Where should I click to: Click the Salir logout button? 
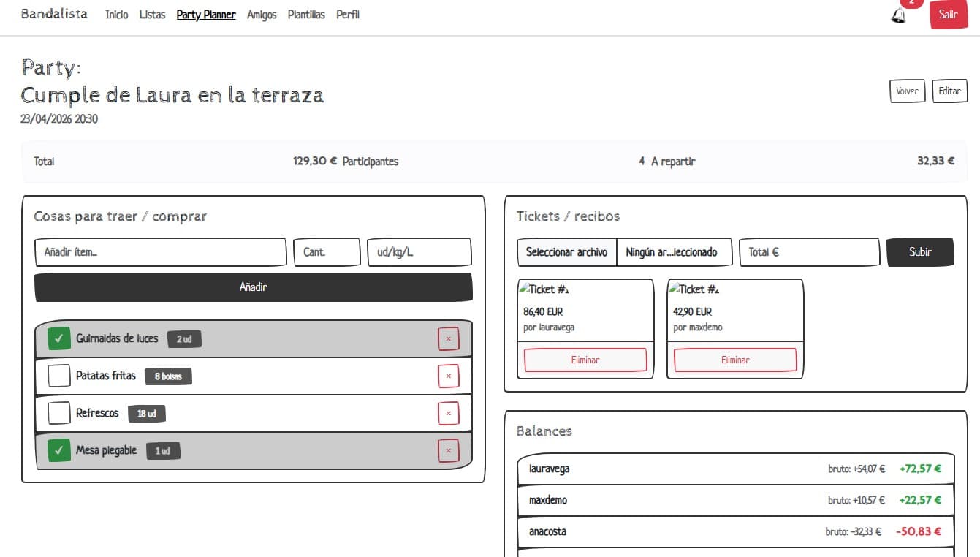tap(948, 15)
